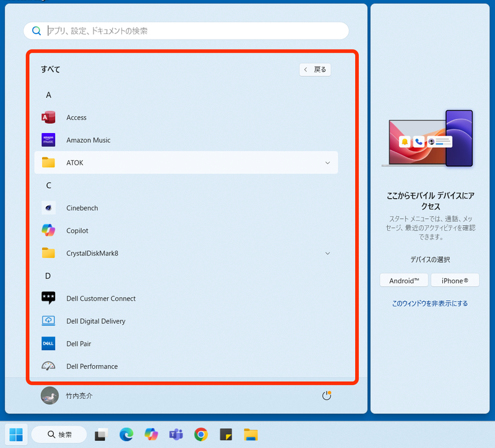Open Task View on the taskbar
The height and width of the screenshot is (448, 495).
click(101, 435)
